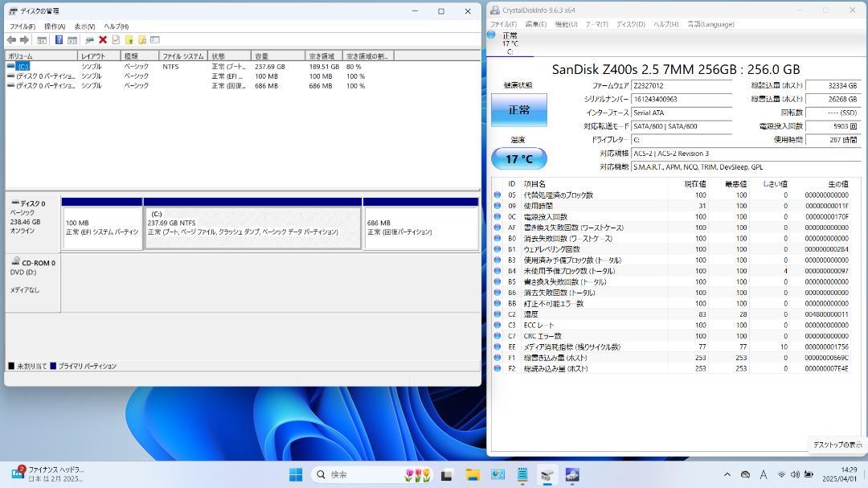
Task: Open the blue Help icon in Disk Management toolbar
Action: (59, 40)
